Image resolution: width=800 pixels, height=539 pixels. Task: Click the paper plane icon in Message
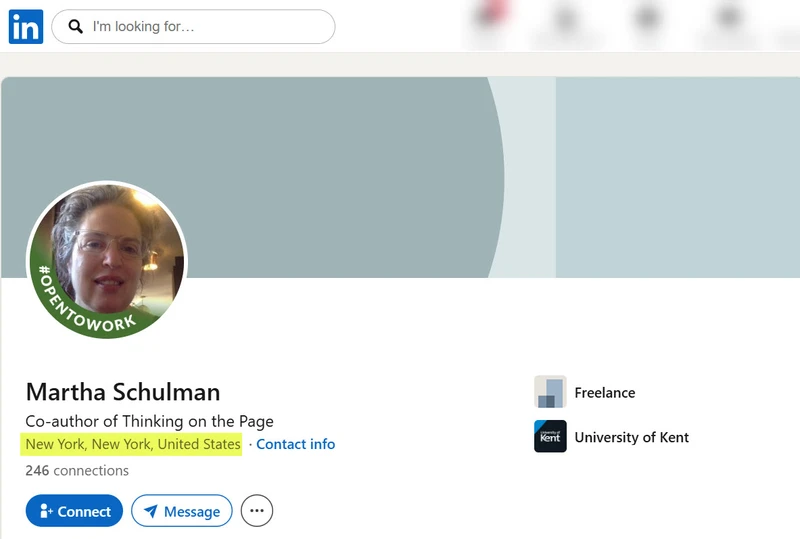151,510
